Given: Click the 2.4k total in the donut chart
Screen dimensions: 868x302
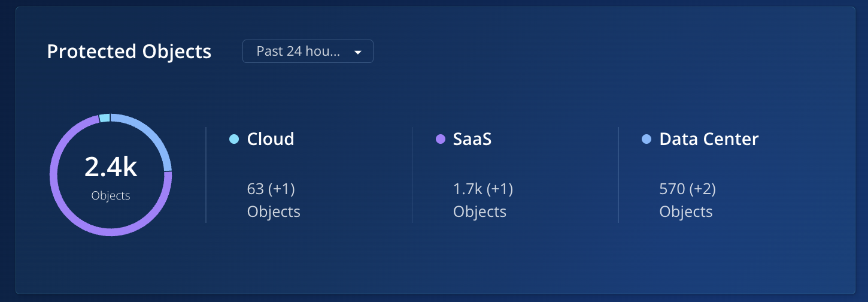Looking at the screenshot, I should [111, 167].
